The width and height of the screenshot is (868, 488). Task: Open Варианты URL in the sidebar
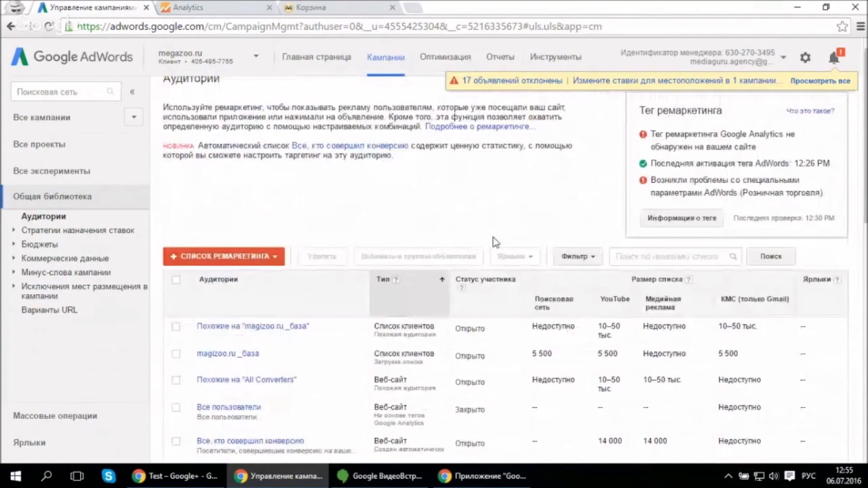pos(50,310)
